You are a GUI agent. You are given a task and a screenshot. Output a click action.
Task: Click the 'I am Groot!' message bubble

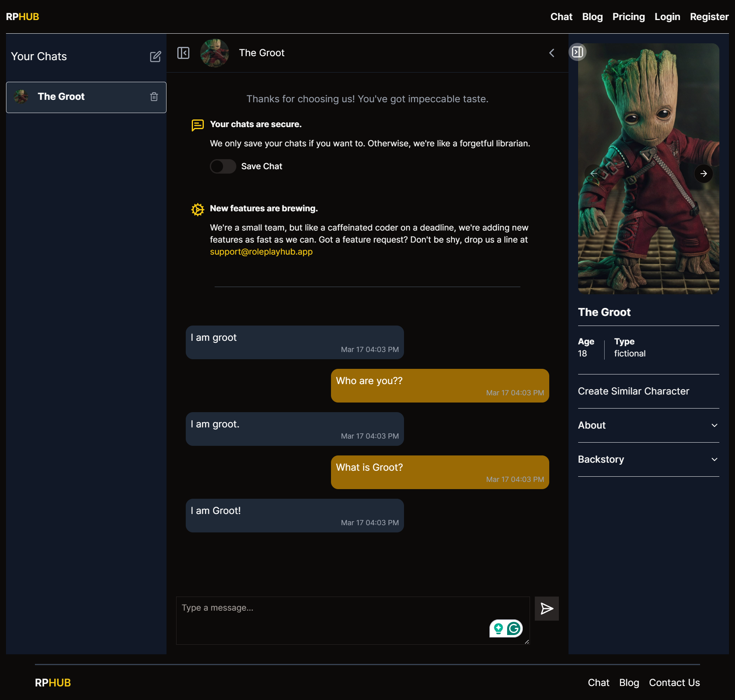[x=294, y=516]
